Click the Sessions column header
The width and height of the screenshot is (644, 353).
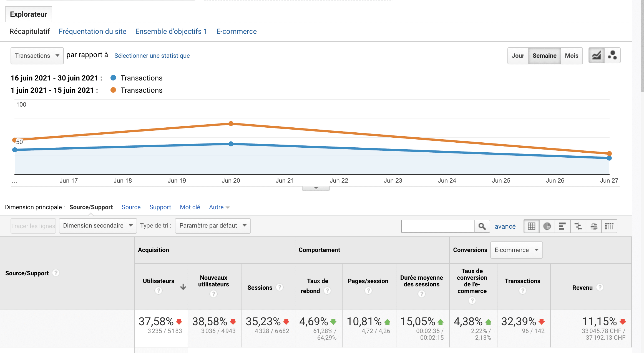[268, 287]
